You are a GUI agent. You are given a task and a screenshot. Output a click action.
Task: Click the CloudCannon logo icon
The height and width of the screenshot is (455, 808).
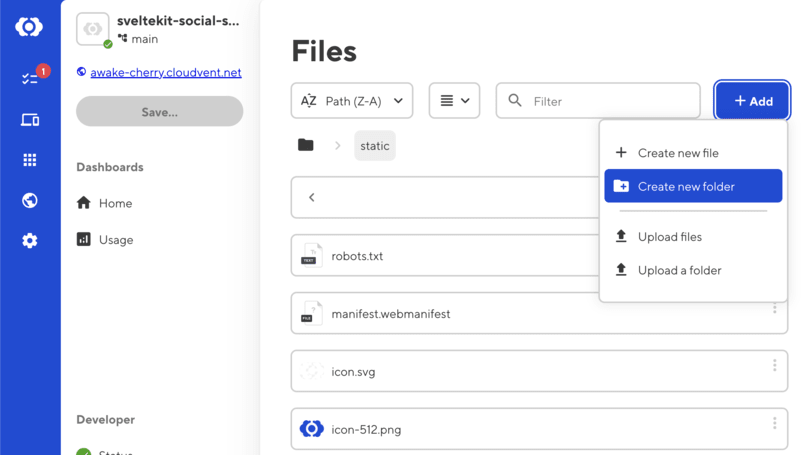point(29,27)
